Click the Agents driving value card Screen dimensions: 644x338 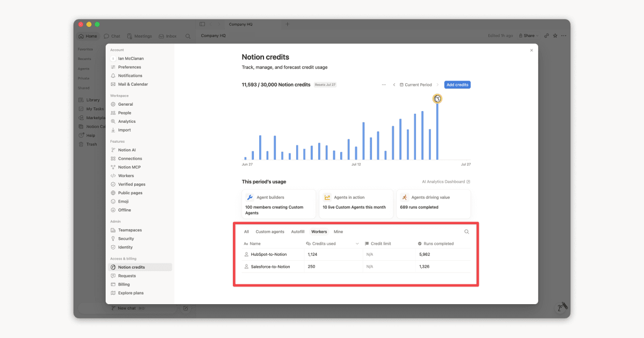(x=434, y=203)
